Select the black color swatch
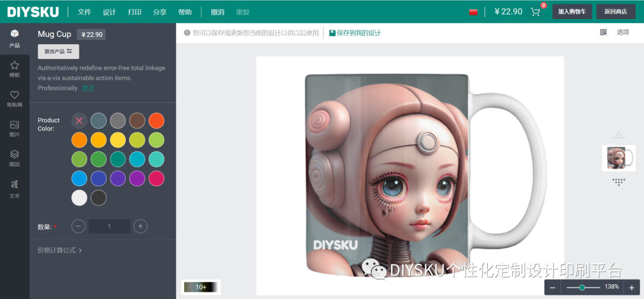The image size is (644, 299). click(x=98, y=198)
